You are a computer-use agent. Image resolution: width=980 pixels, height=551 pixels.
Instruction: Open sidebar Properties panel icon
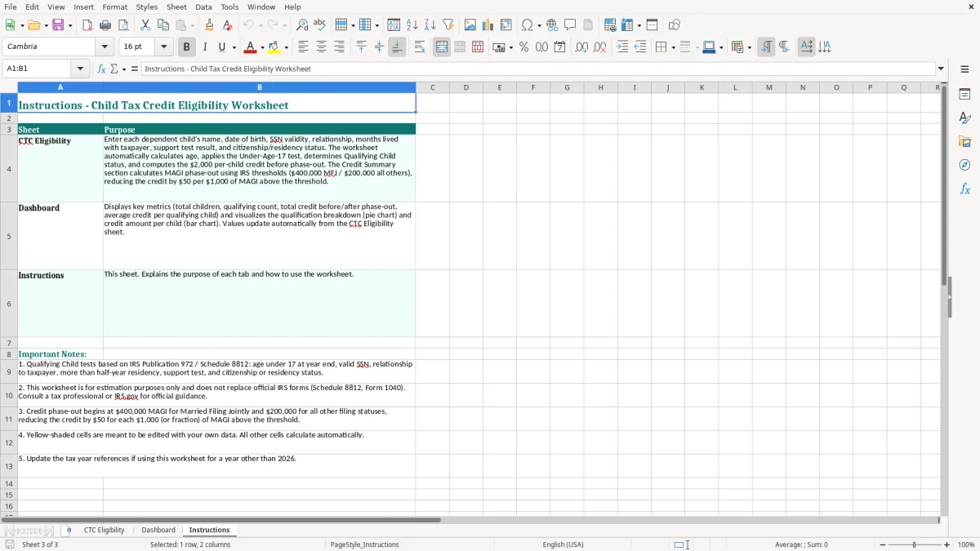(x=964, y=94)
